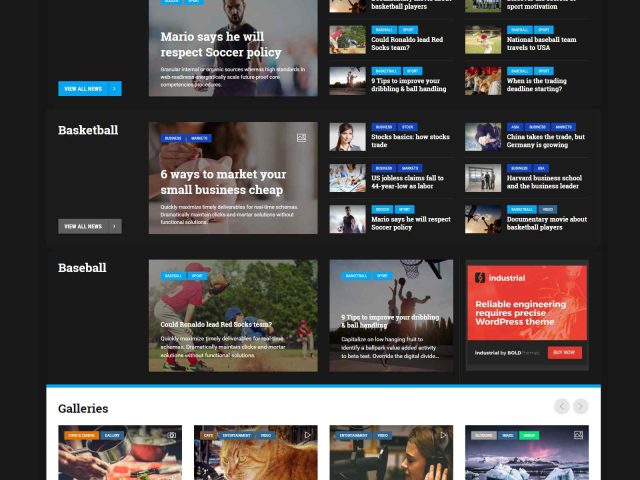Click the Soccer tag above small Mario article
This screenshot has width=640, height=480.
(x=382, y=209)
